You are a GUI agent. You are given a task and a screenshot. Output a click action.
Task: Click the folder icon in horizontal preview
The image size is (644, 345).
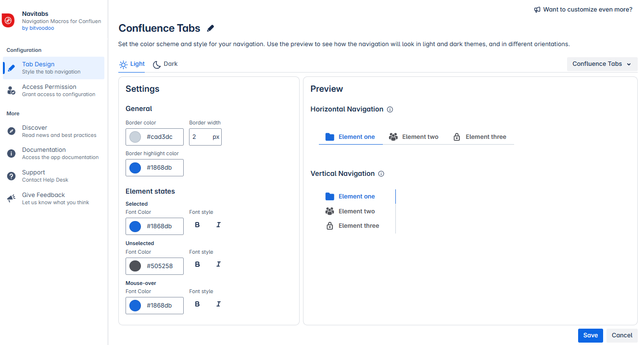pos(329,137)
